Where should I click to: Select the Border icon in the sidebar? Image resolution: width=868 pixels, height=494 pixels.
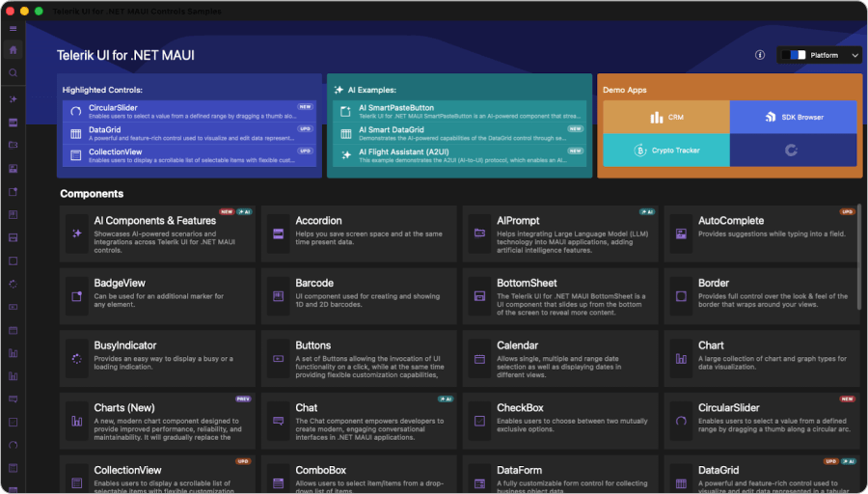click(x=14, y=261)
